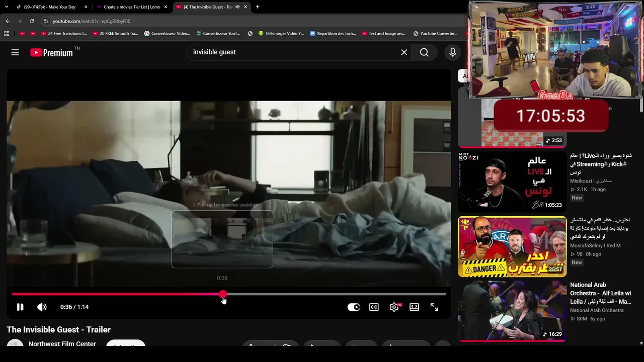Click the 2.1K 1h ago text
This screenshot has height=362, width=644.
588,190
